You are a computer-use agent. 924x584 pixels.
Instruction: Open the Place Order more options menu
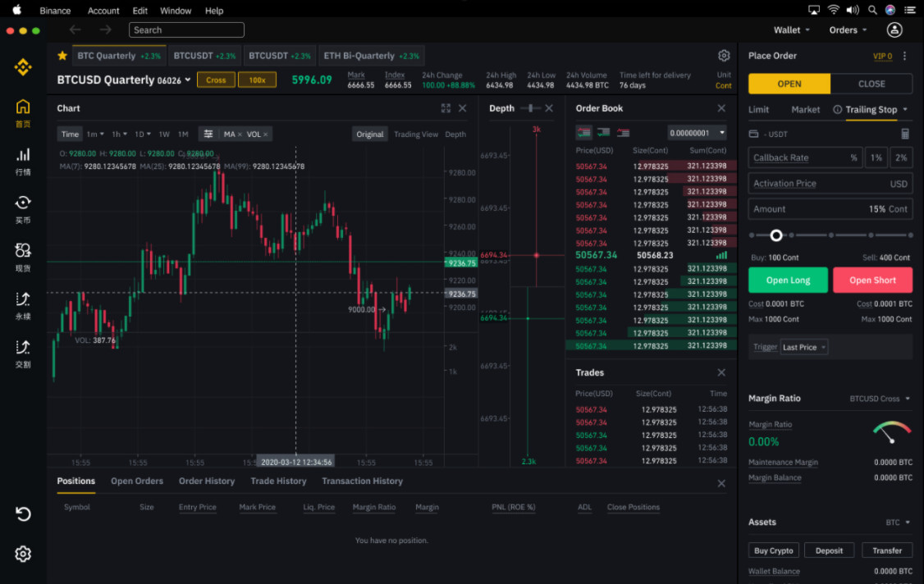coord(905,56)
